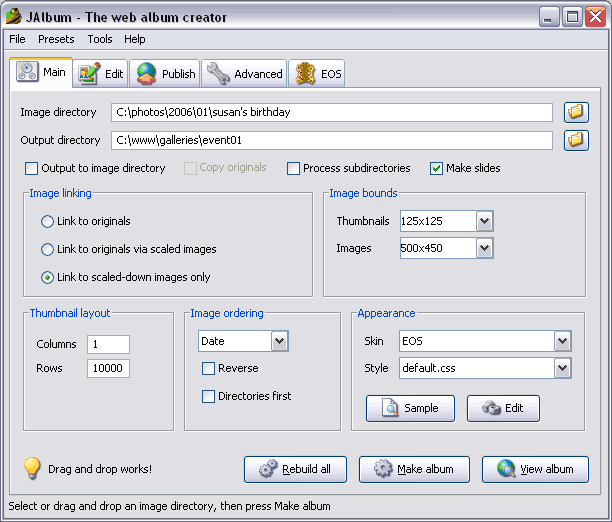
Task: Click the EOS tab skin icon
Action: tap(305, 73)
